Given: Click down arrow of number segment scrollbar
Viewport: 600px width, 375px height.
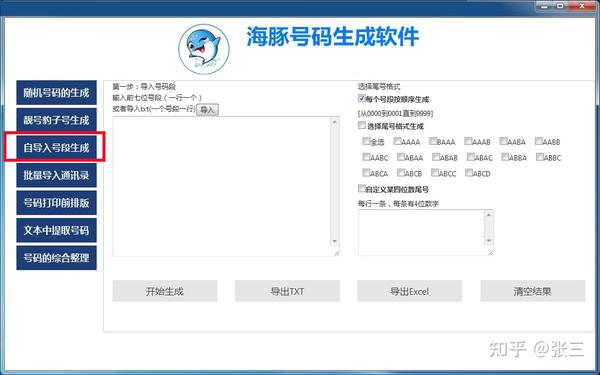Looking at the screenshot, I should click(335, 241).
